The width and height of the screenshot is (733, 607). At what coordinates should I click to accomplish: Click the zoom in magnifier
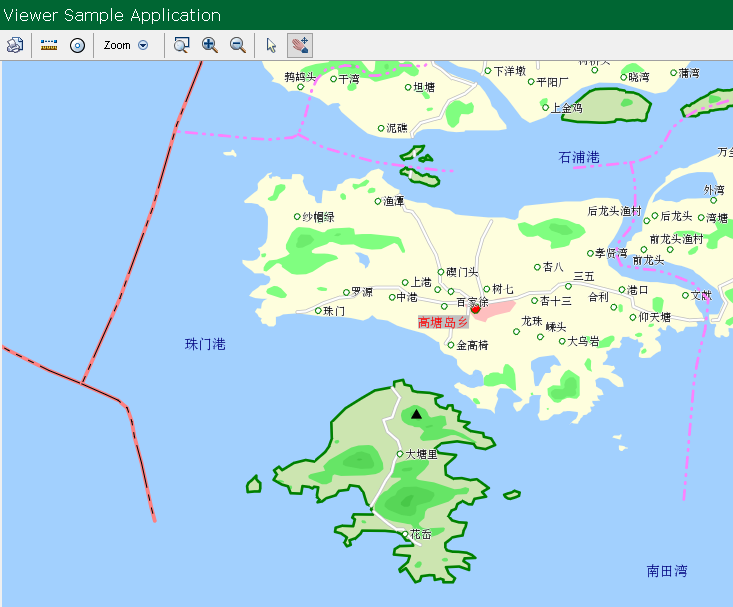click(210, 45)
